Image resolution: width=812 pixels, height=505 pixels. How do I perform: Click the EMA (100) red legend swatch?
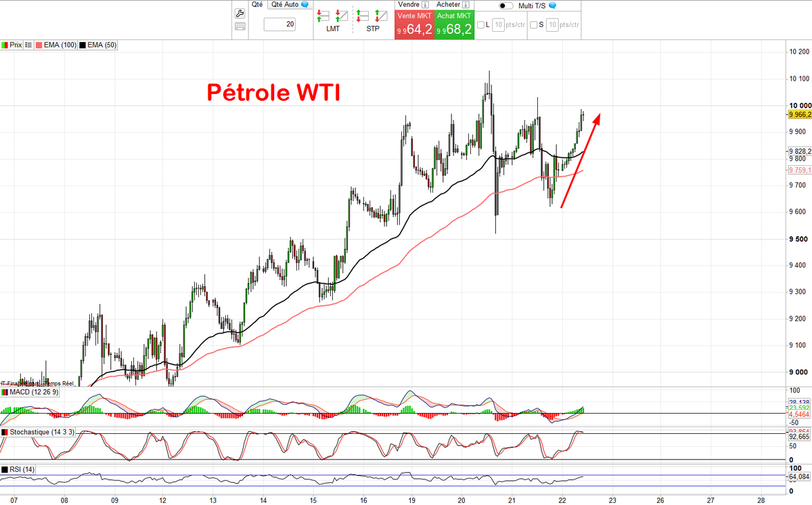coord(38,45)
